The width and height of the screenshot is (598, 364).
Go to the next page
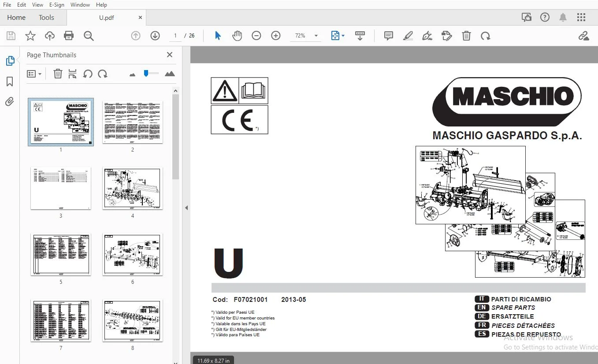(x=155, y=36)
